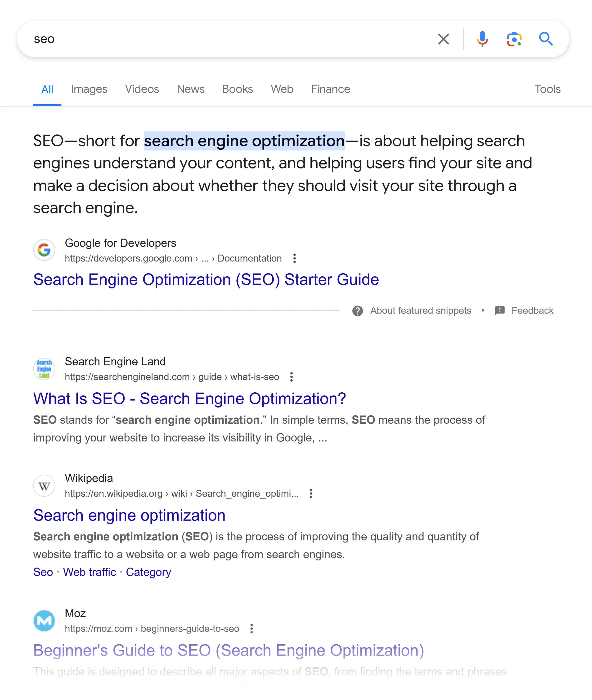Image resolution: width=592 pixels, height=700 pixels.
Task: Click the 'Moz' site name
Action: click(75, 613)
